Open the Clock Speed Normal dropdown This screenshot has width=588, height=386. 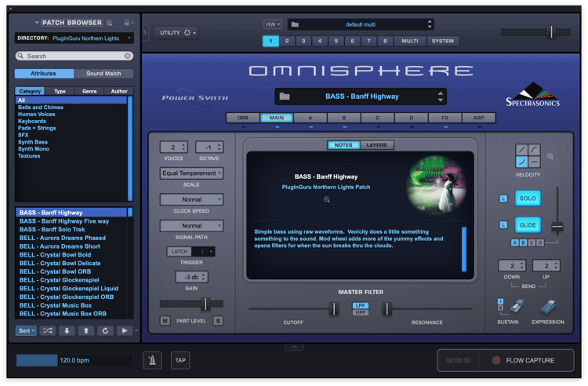(191, 199)
